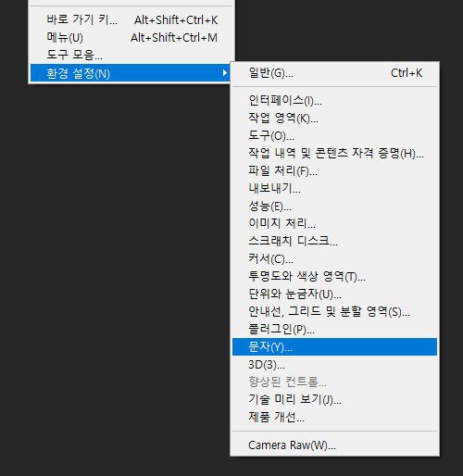463x476 pixels.
Task: Choose 안내선, 그리드 및 분할 영역(S)
Action: point(334,311)
